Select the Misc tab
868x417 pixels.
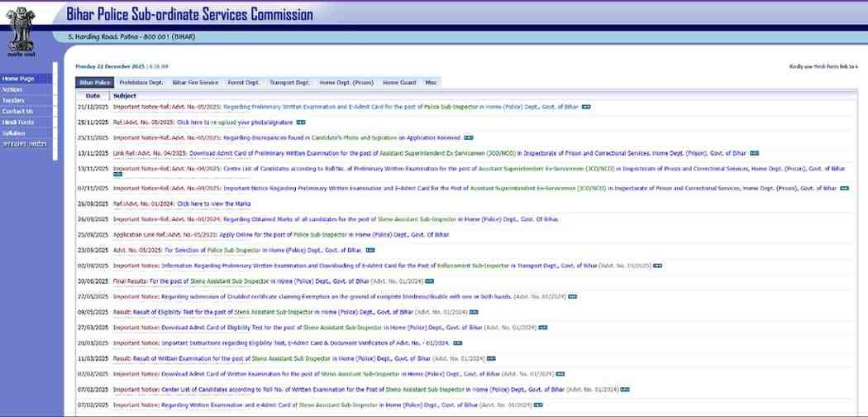[x=432, y=83]
